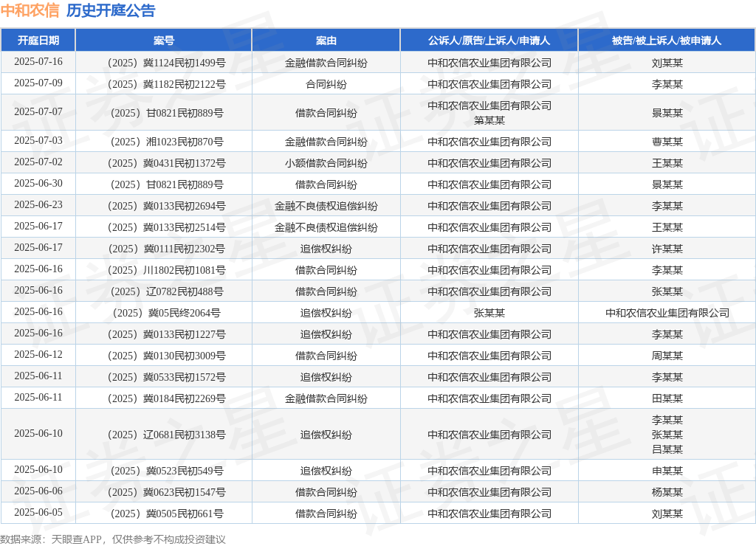Click case number 冀0184民初2269号
This screenshot has width=756, height=546.
click(x=166, y=398)
